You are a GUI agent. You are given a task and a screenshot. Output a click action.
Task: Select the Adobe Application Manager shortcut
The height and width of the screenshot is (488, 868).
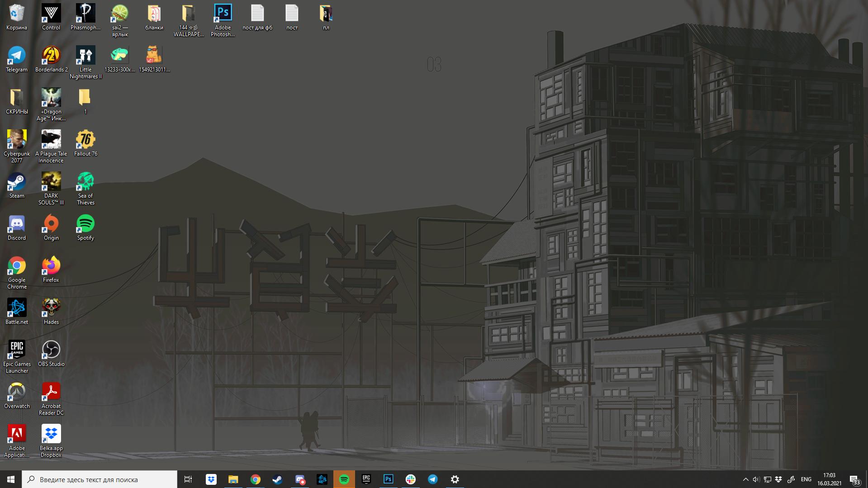17,441
